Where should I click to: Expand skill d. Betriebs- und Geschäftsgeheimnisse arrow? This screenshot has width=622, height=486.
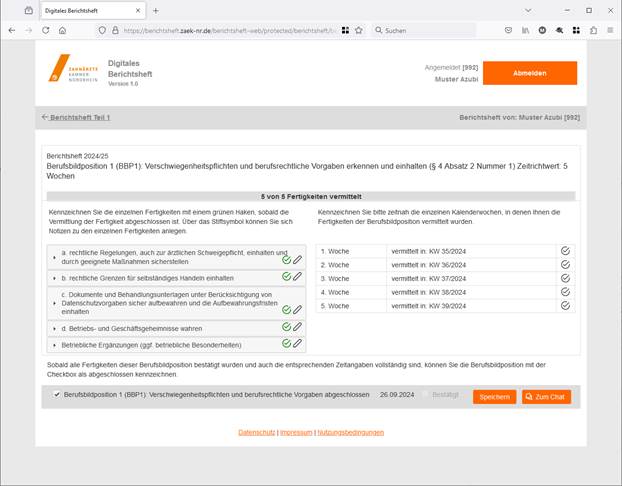tap(54, 329)
